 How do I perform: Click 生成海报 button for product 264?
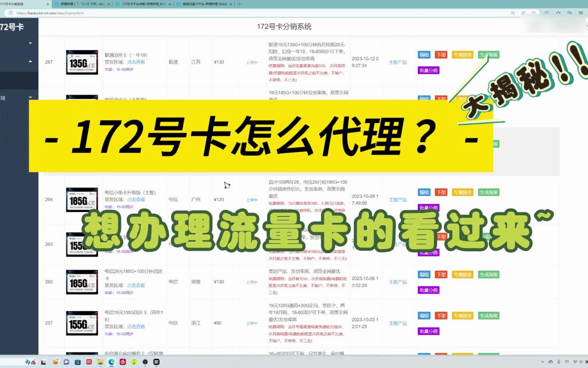point(488,192)
